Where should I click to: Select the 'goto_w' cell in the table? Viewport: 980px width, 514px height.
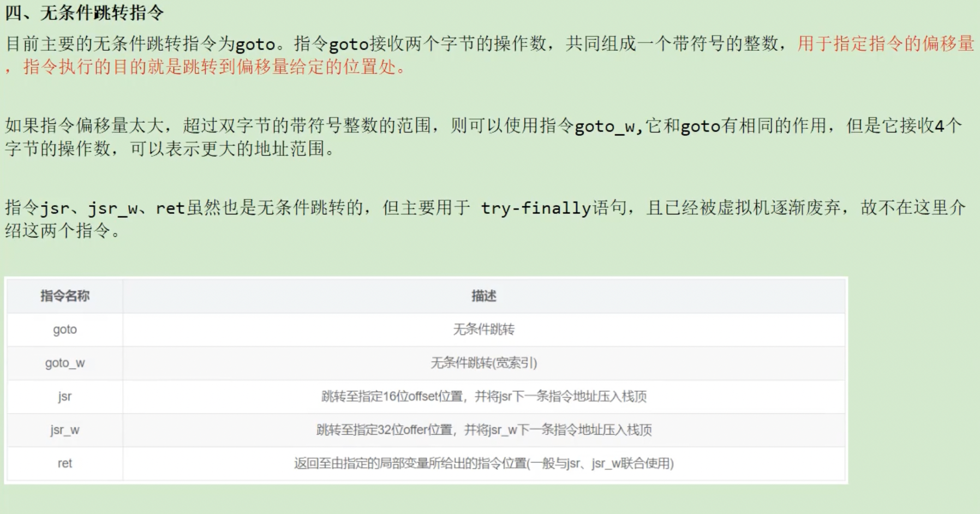65,363
